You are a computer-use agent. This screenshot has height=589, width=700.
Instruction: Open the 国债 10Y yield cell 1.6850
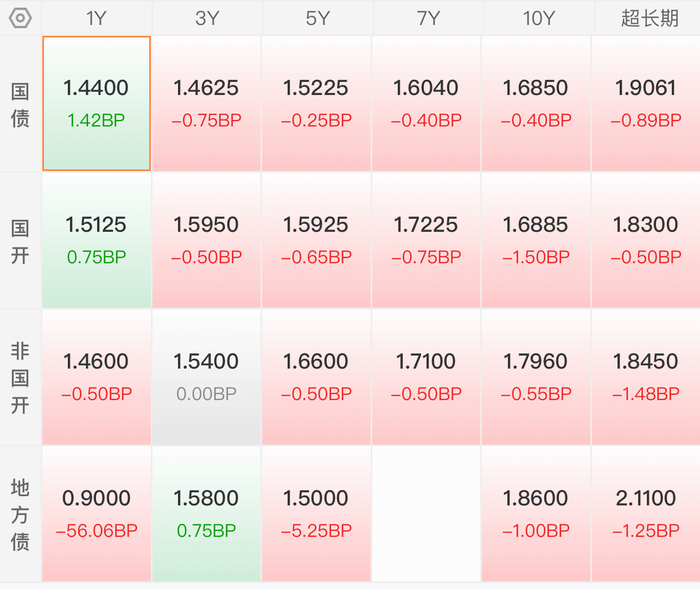coord(536,104)
